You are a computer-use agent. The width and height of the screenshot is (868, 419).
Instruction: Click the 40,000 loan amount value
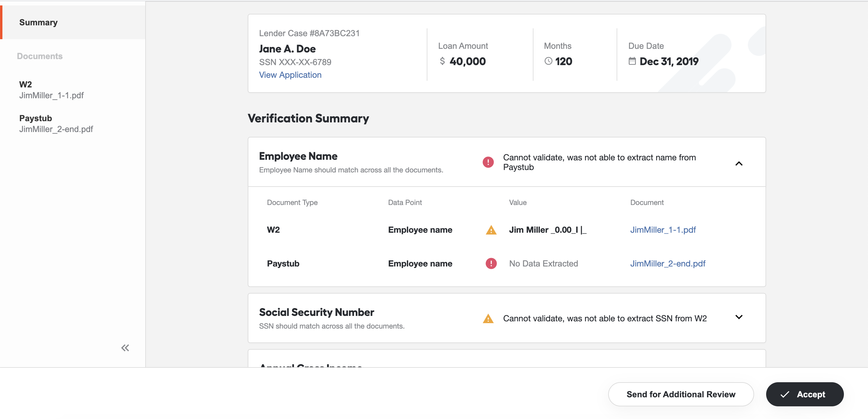[x=467, y=61]
